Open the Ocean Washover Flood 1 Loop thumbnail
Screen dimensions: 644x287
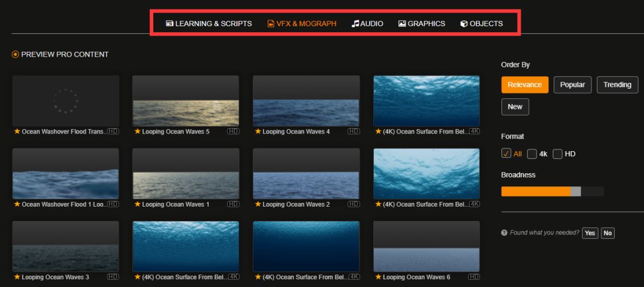click(66, 174)
